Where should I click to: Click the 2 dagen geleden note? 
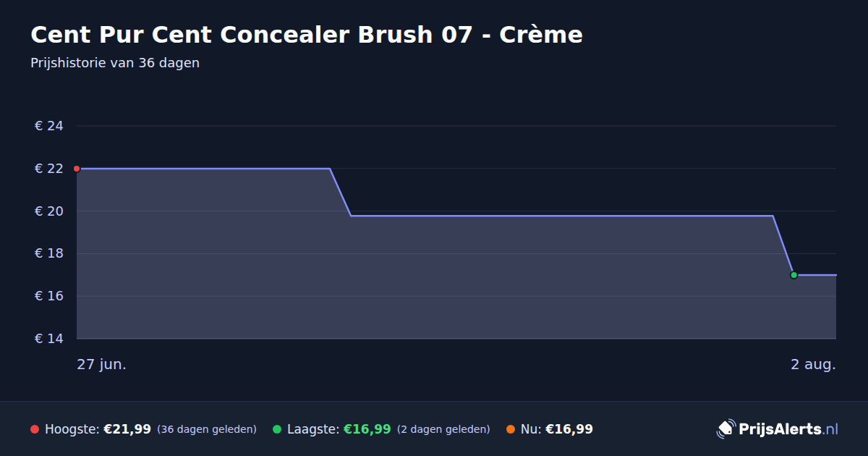pos(443,429)
